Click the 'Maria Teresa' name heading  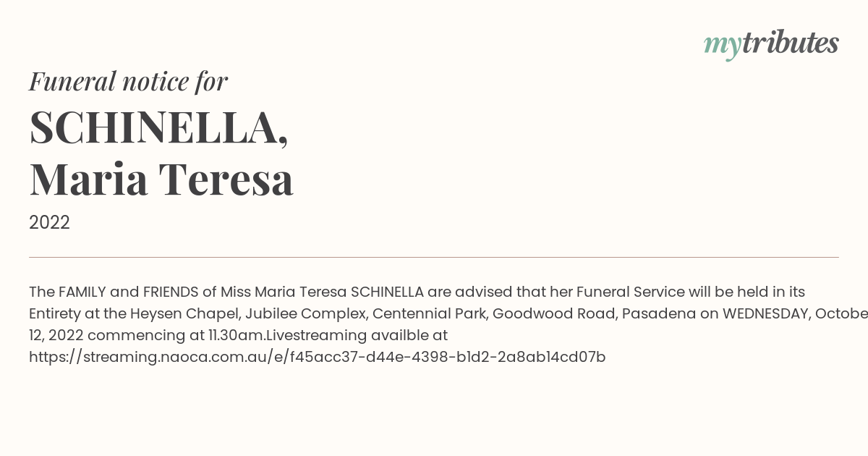point(161,180)
